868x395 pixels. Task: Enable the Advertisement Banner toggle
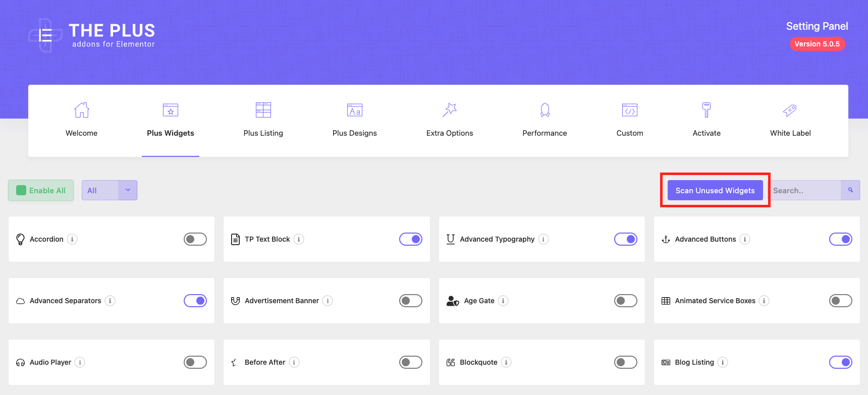click(411, 301)
